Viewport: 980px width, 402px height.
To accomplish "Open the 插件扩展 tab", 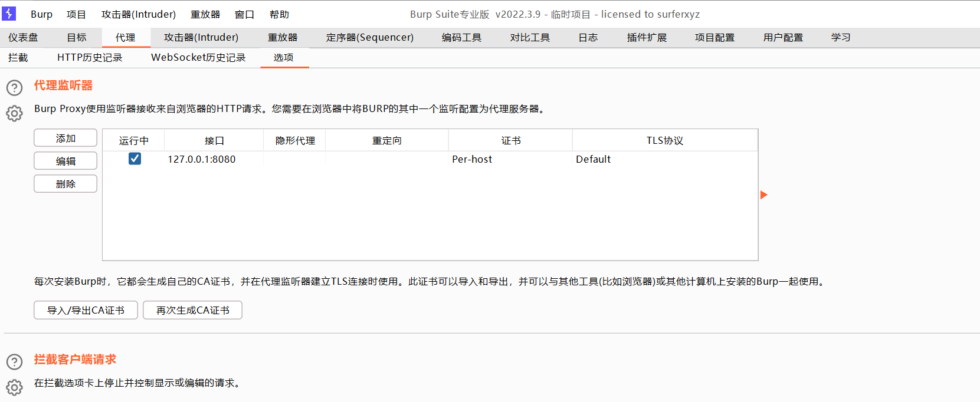I will (x=647, y=37).
